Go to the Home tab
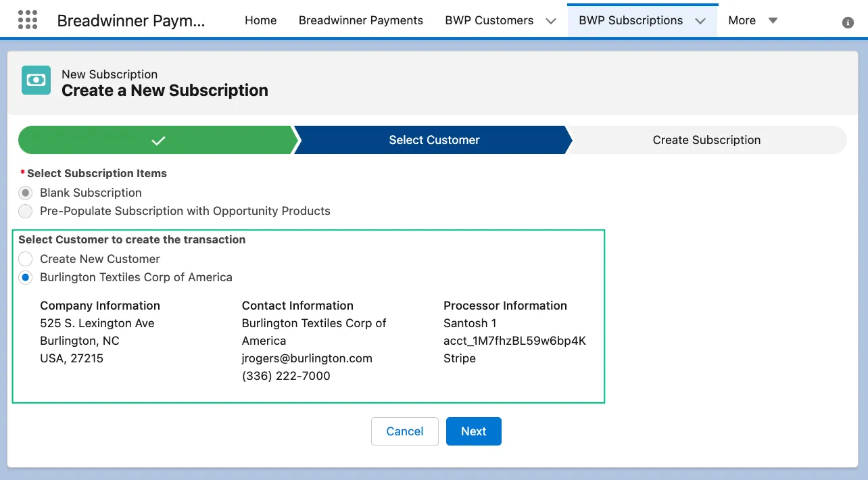This screenshot has height=480, width=868. point(261,20)
